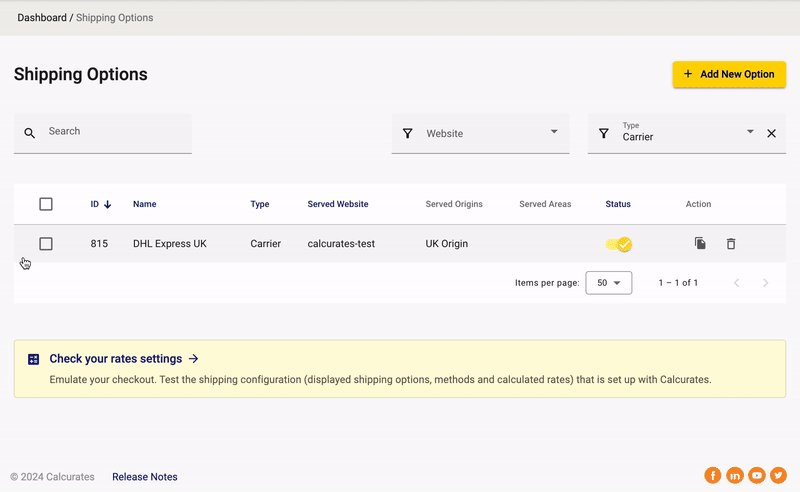This screenshot has height=492, width=800.
Task: Click the duplicate icon for DHL Express UK
Action: [x=700, y=243]
